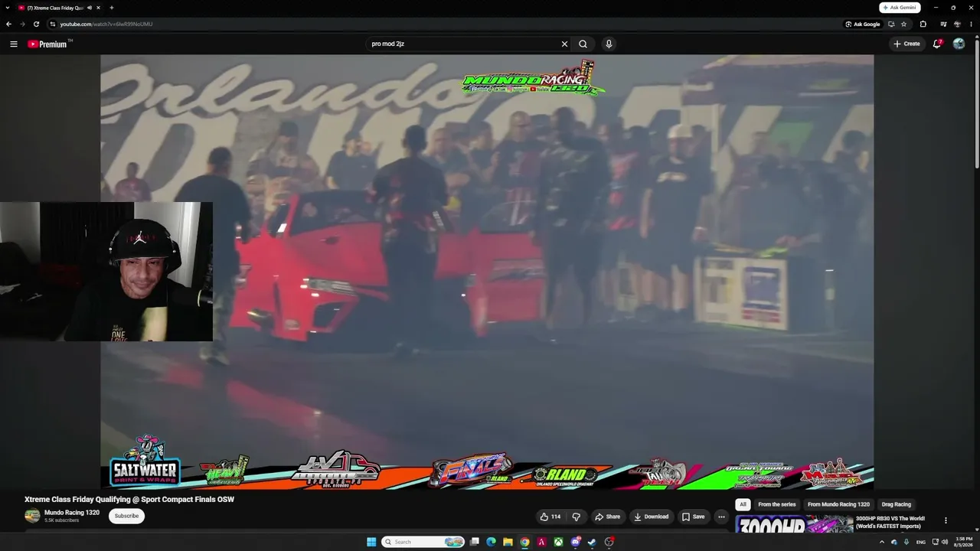This screenshot has height=551, width=980.
Task: Select the 'From the series' chip
Action: 777,504
